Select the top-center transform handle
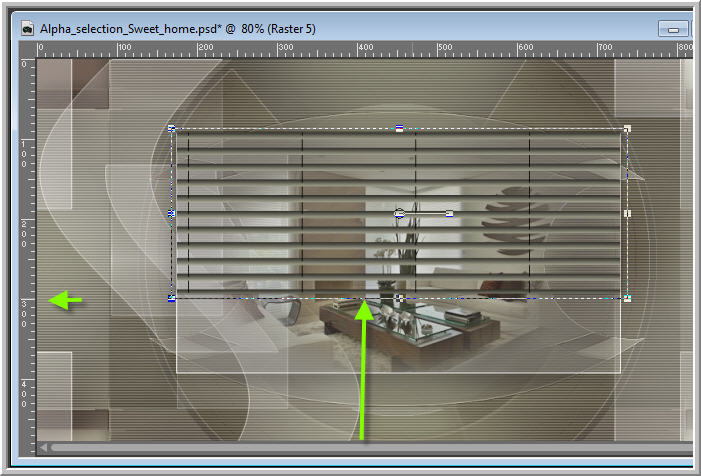Viewport: 701px width, 476px height. tap(399, 129)
